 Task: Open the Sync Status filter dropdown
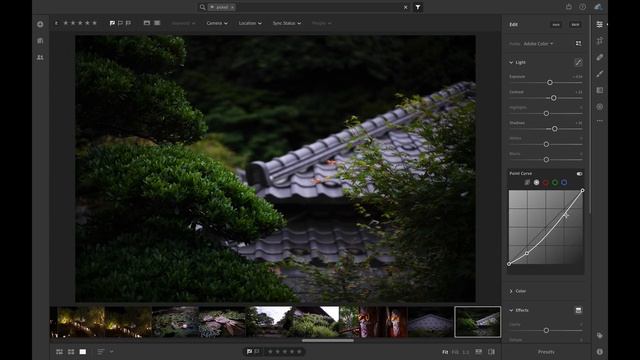pos(287,23)
